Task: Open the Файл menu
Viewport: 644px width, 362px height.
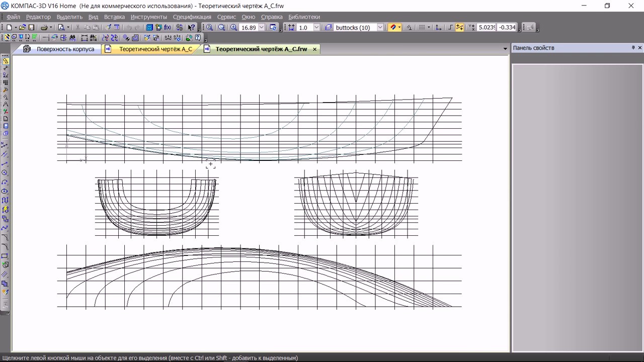Action: coord(14,17)
